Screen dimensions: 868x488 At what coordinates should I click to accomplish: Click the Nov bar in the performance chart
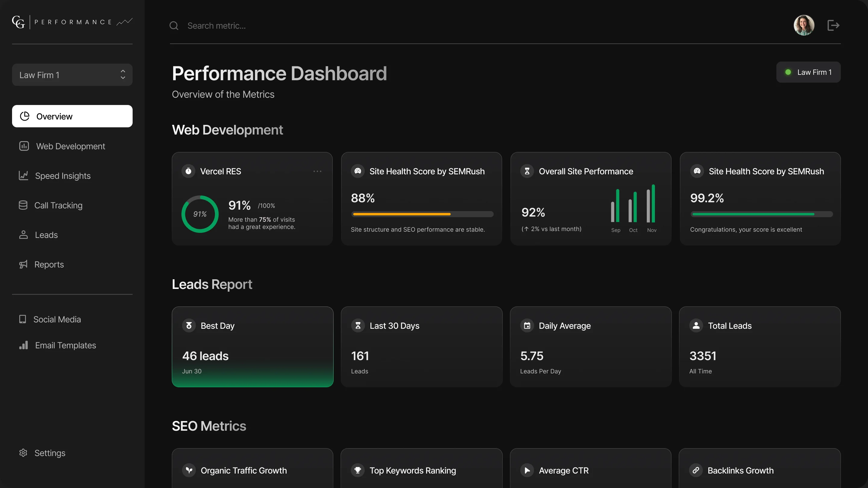pos(651,204)
